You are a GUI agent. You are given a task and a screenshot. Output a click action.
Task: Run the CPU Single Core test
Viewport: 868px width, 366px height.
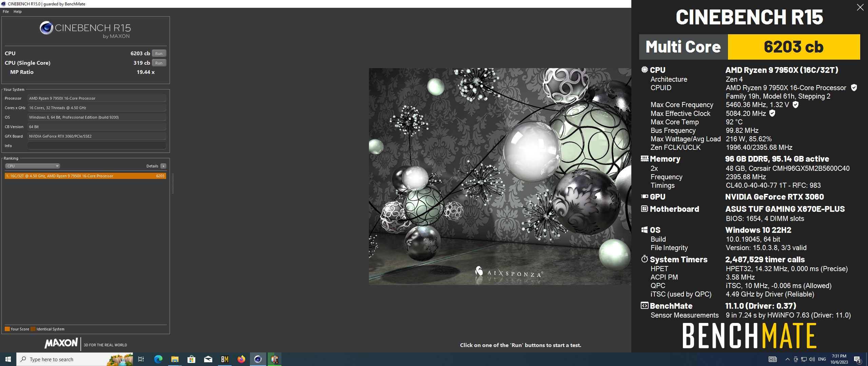click(159, 63)
